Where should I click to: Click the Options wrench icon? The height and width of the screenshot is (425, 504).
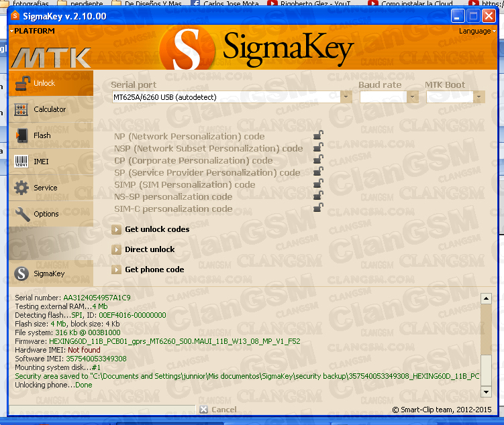pyautogui.click(x=23, y=214)
